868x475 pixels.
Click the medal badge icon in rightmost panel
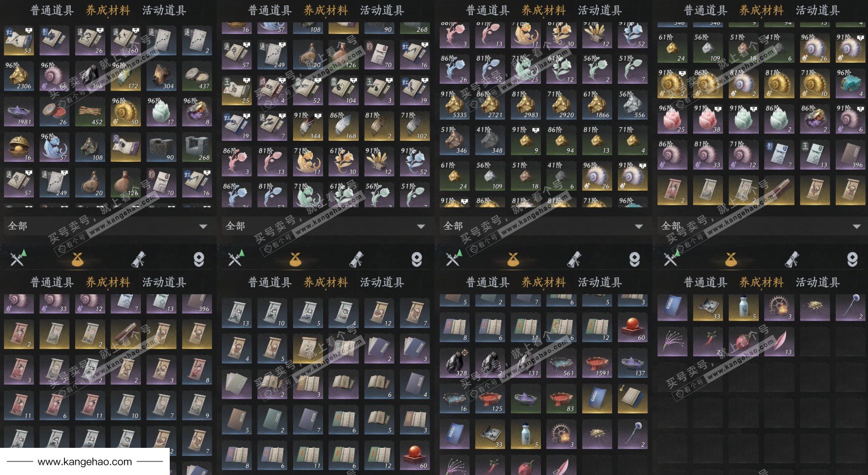coord(852,259)
